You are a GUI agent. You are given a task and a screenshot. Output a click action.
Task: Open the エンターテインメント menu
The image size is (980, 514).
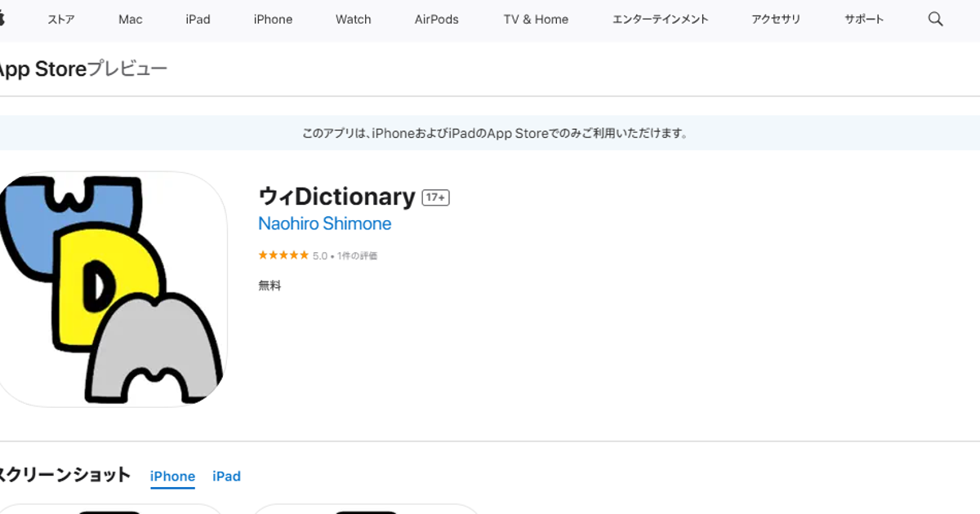click(660, 20)
